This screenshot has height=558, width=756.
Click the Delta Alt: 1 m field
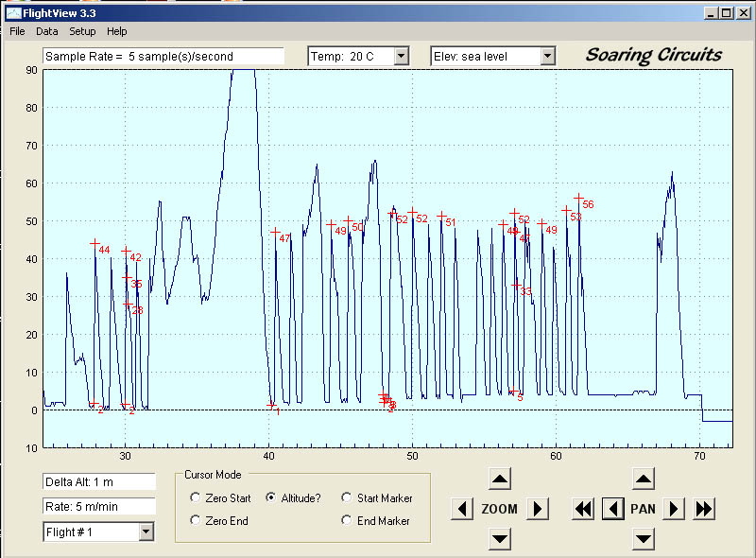[99, 481]
